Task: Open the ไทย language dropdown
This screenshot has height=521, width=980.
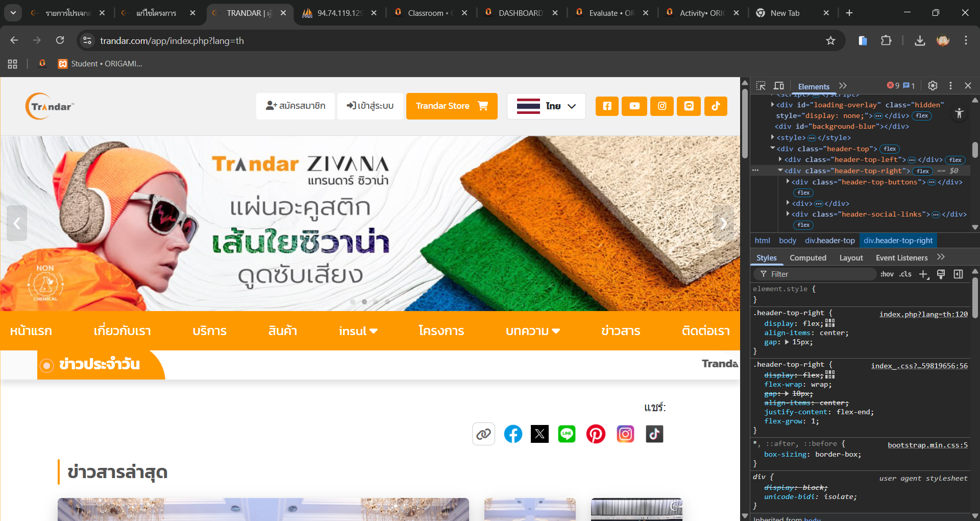Action: (546, 106)
